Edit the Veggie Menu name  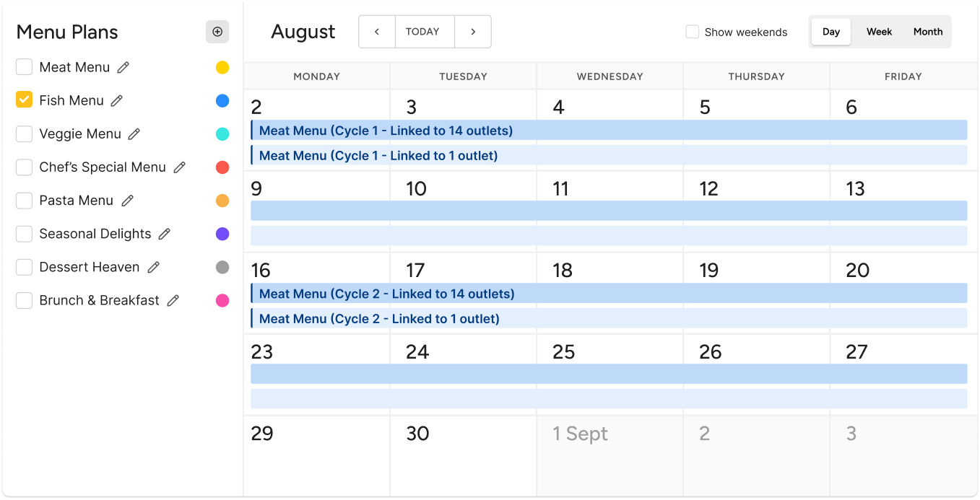pos(135,133)
